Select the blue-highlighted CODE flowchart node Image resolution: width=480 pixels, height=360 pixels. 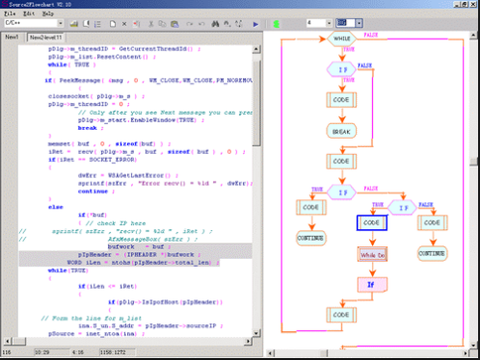tap(372, 223)
